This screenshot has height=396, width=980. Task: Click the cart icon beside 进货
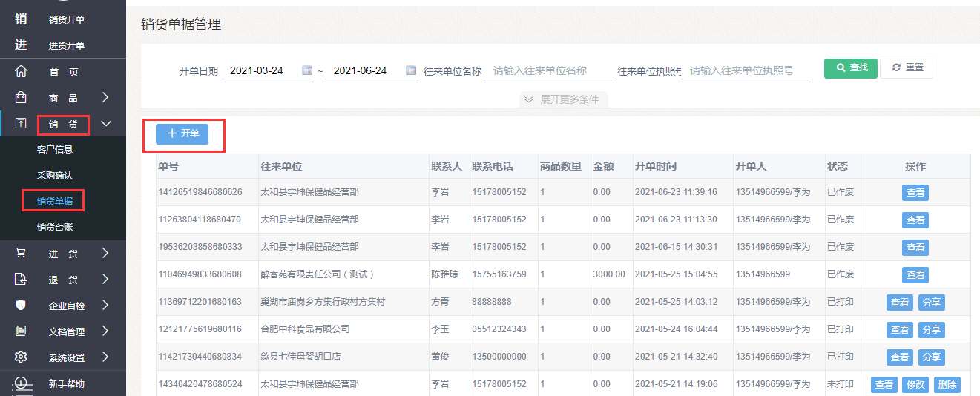point(21,253)
